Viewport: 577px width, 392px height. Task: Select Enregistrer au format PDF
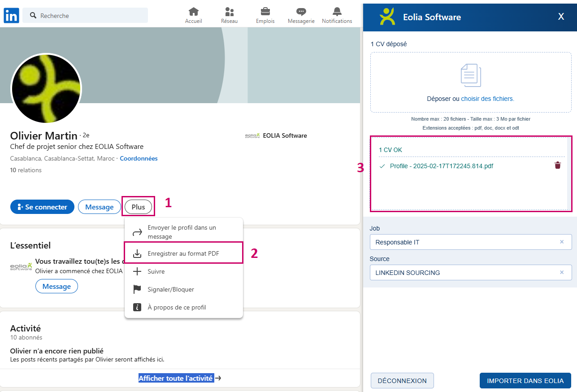(x=183, y=254)
